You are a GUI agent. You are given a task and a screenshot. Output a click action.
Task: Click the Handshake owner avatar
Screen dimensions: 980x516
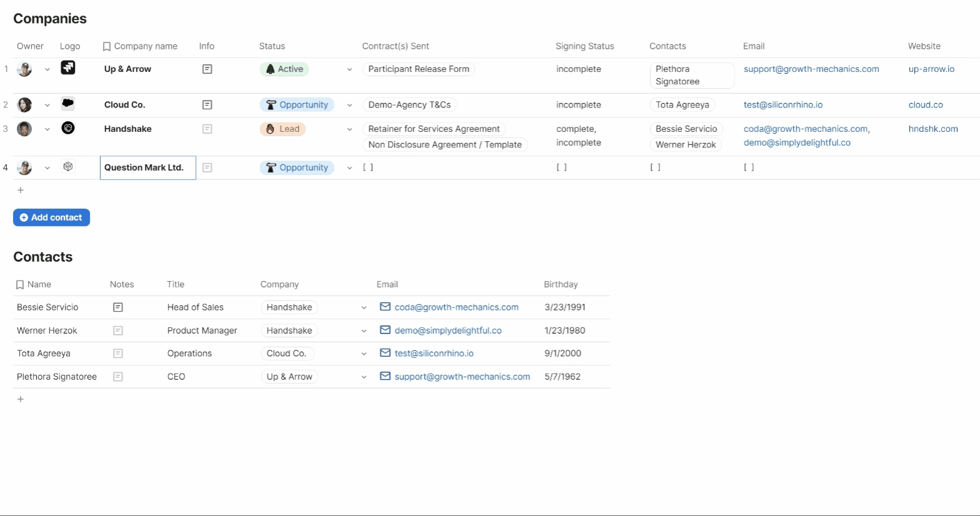click(x=24, y=129)
